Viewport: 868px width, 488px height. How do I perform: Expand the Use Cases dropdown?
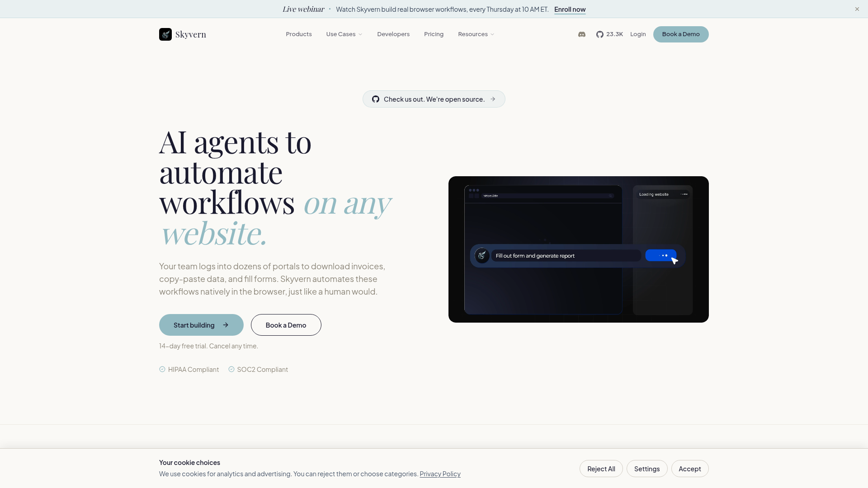[344, 34]
